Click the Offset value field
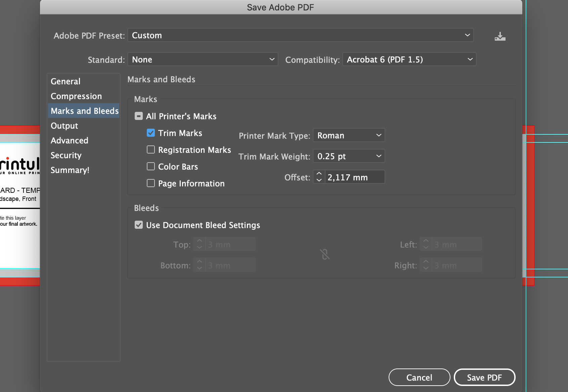This screenshot has height=392, width=568. (355, 177)
